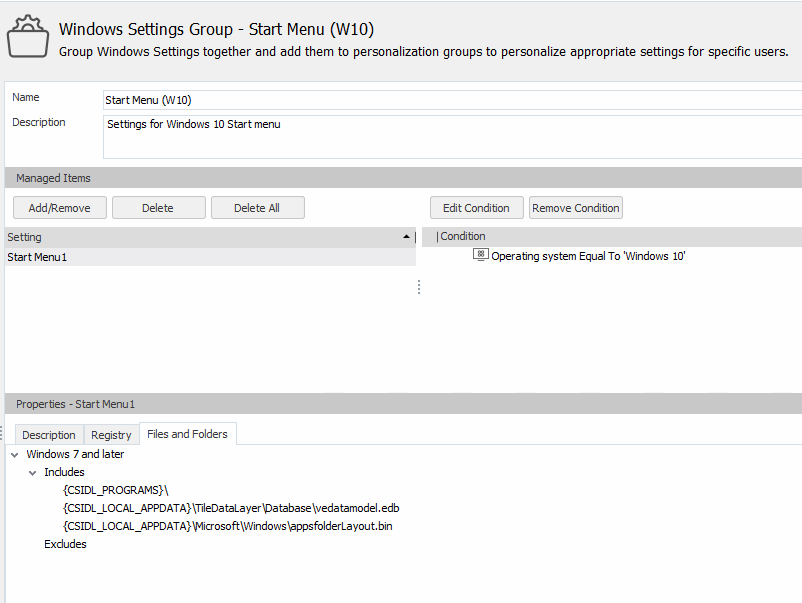The width and height of the screenshot is (802, 603).
Task: Select the appsfolderLayout.bin include path
Action: coord(228,526)
